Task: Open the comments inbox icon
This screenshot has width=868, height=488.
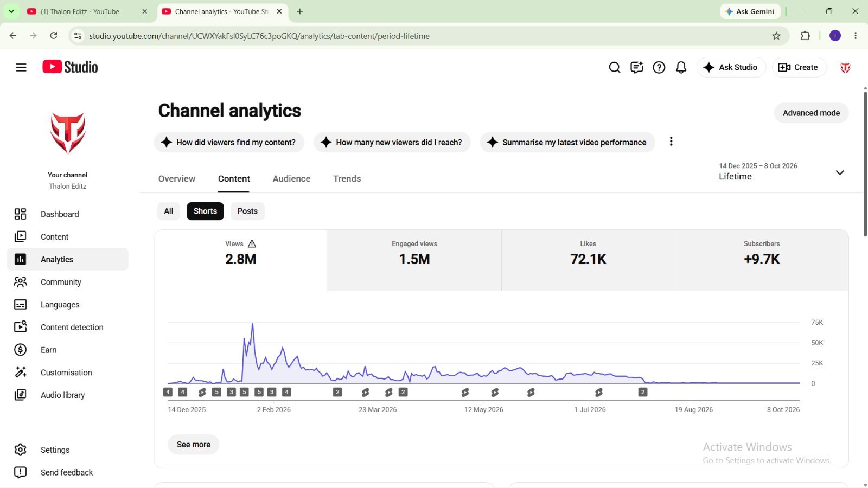Action: tap(636, 67)
